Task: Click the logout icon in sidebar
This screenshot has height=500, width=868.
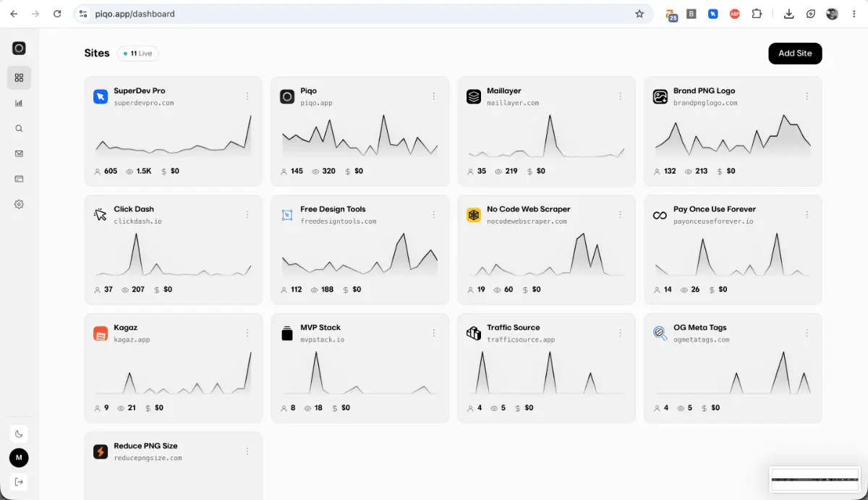Action: point(19,482)
